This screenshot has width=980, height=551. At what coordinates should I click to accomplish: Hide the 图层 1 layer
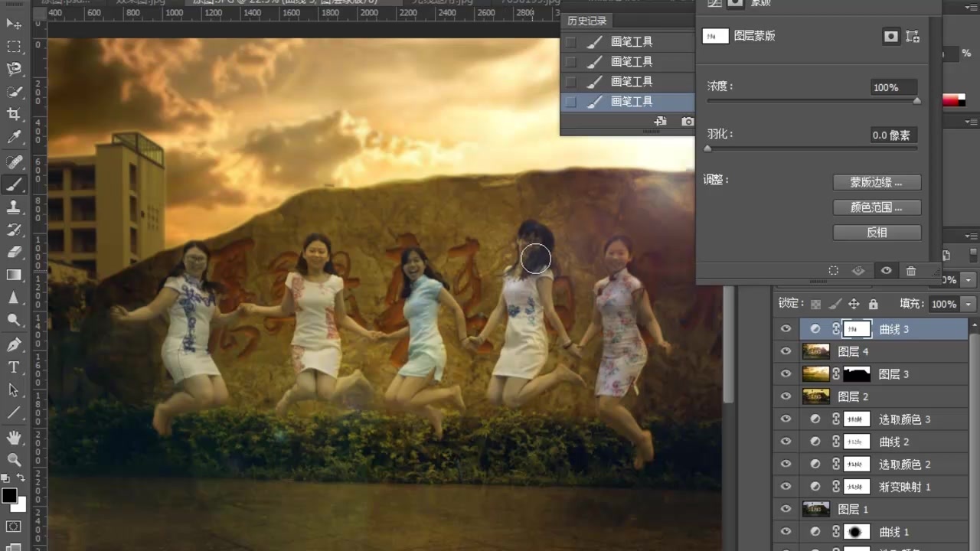(x=786, y=509)
